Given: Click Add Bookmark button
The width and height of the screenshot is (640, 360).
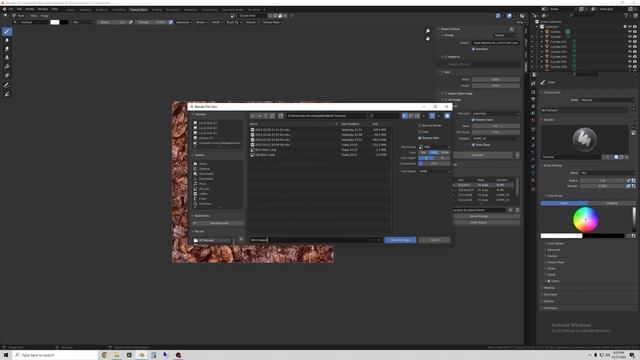Looking at the screenshot, I should pyautogui.click(x=219, y=223).
